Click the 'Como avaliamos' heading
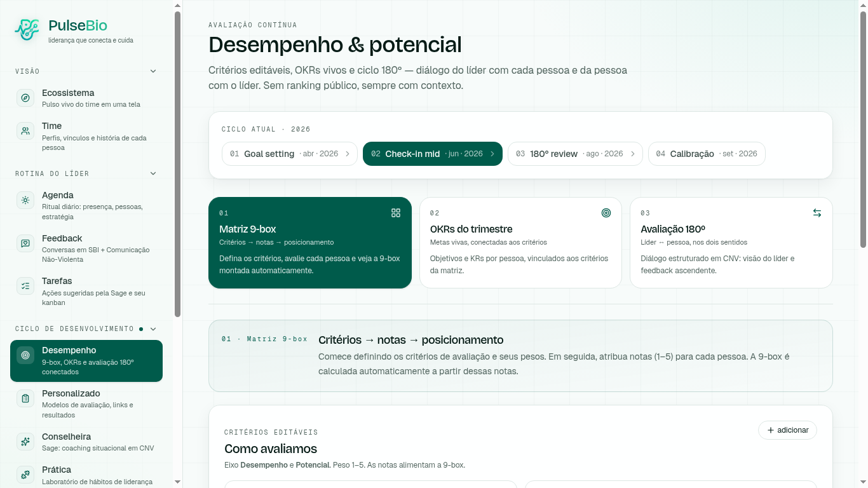Screen dimensions: 868x488 point(271,449)
